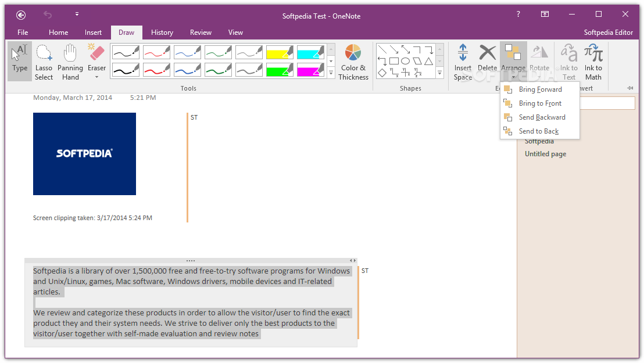Select the oval shape

point(405,61)
